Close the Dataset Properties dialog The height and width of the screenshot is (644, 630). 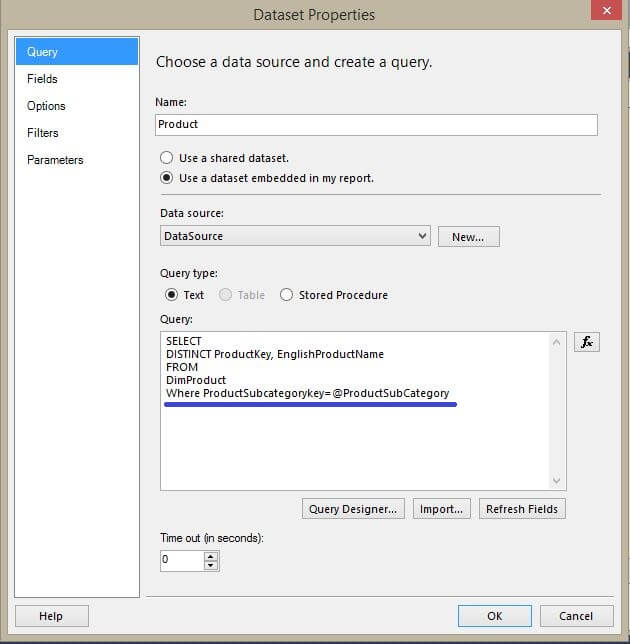click(x=606, y=10)
